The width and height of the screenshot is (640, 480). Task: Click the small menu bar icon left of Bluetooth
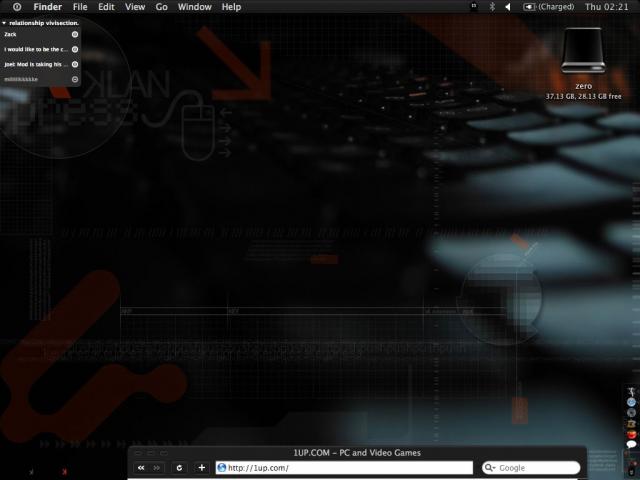click(x=474, y=6)
